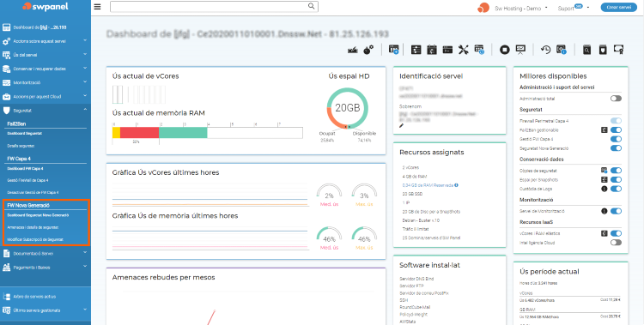Click the terminal console icon in toolbar
This screenshot has width=644, height=325.
(x=447, y=50)
